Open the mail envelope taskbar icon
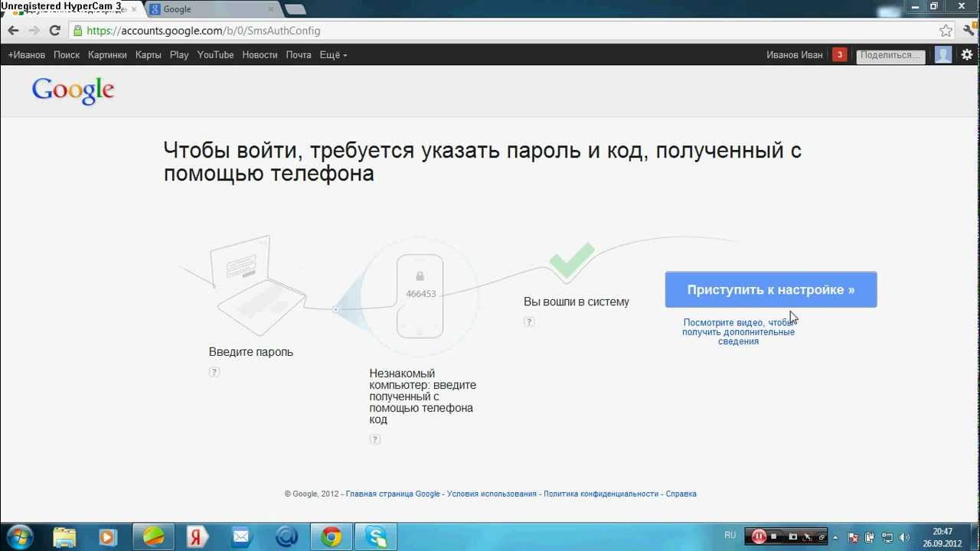Image resolution: width=980 pixels, height=551 pixels. pos(241,536)
